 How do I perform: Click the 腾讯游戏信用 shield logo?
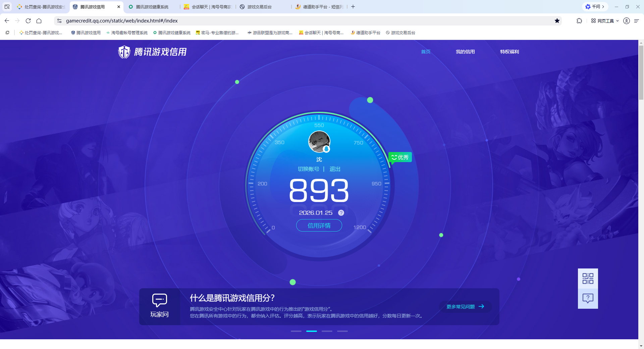[x=124, y=52]
